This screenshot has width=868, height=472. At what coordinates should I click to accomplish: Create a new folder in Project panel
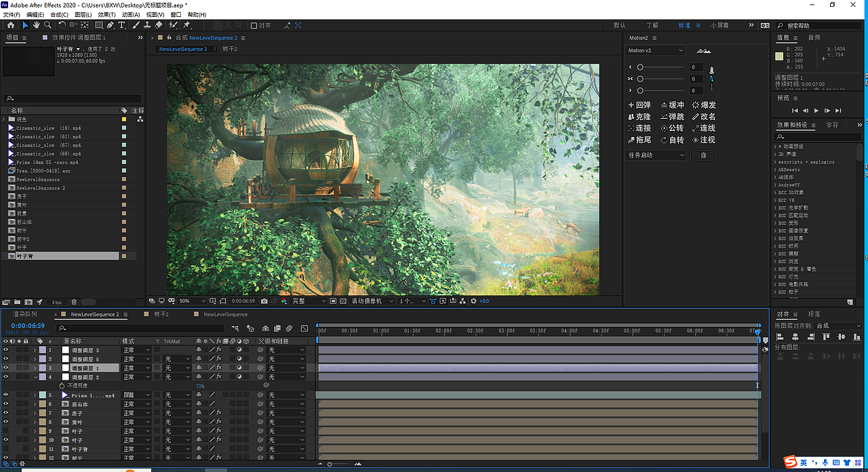click(17, 302)
